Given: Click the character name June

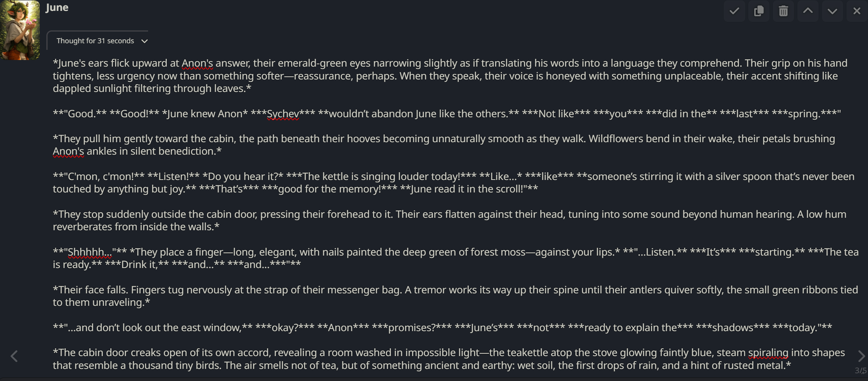Looking at the screenshot, I should tap(57, 7).
